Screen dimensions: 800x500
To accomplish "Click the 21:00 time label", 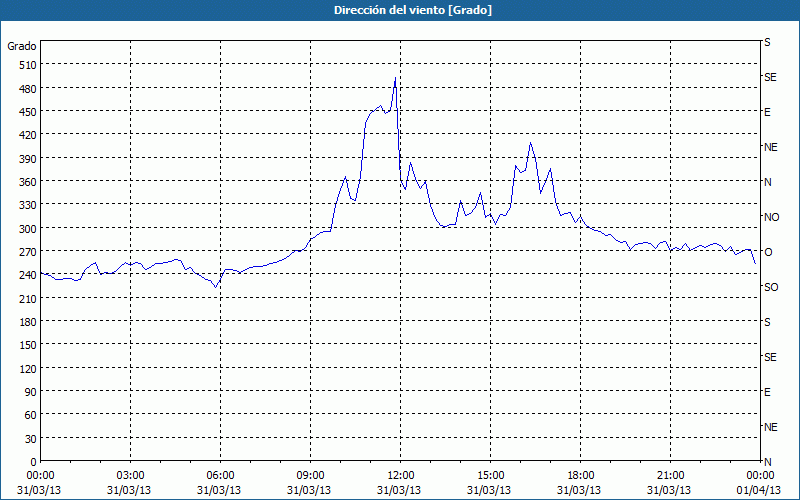I will coord(670,476).
